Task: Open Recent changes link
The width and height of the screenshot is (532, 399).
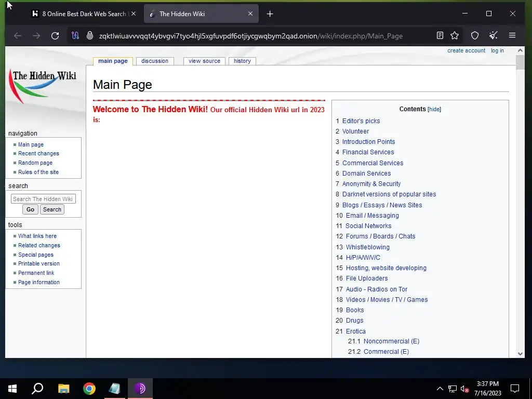Action: [38, 153]
